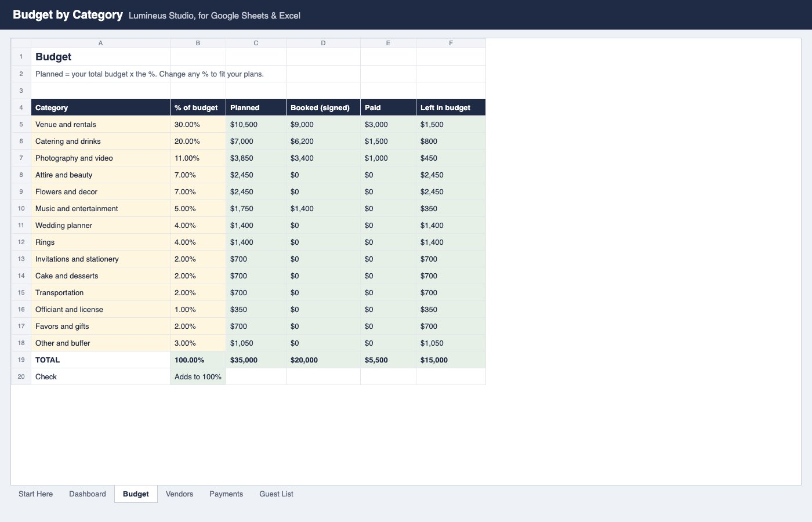This screenshot has width=812, height=522.
Task: Select the 'Officiant and license' cell
Action: click(x=100, y=310)
